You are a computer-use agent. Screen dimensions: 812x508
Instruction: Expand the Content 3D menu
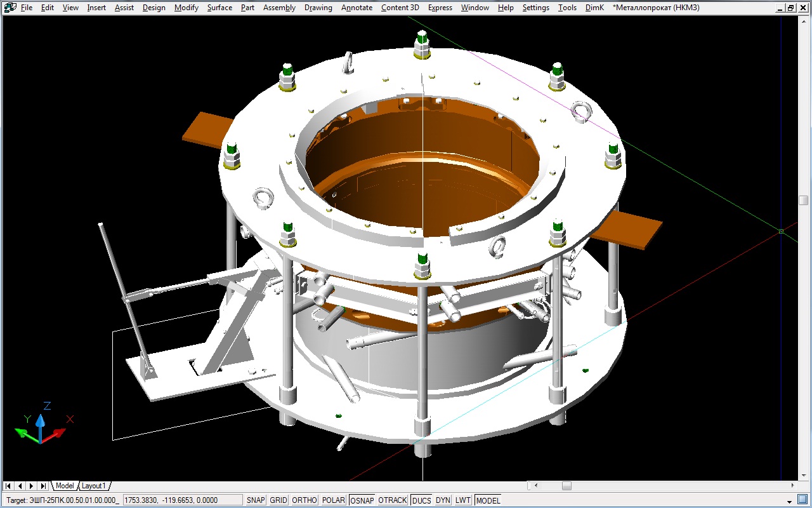tap(400, 8)
